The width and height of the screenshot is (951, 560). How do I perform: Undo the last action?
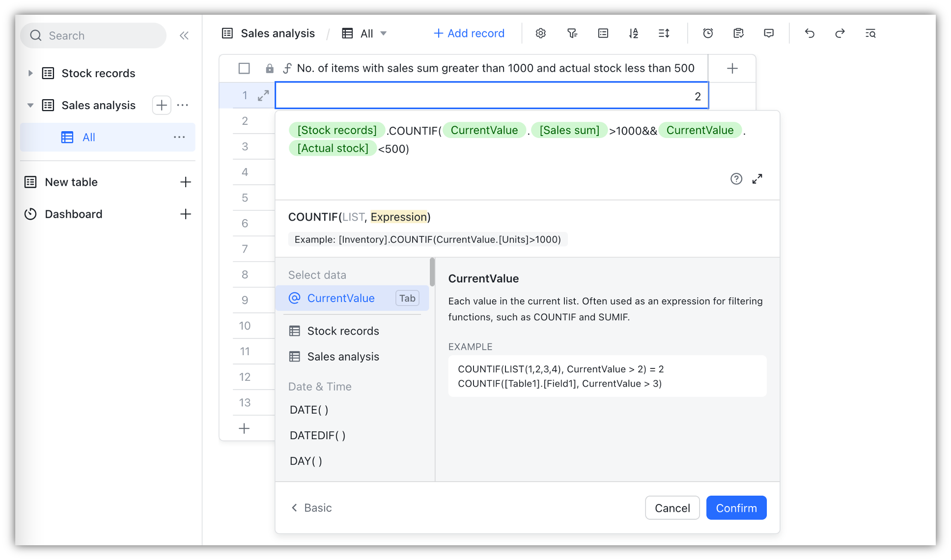[x=810, y=33]
